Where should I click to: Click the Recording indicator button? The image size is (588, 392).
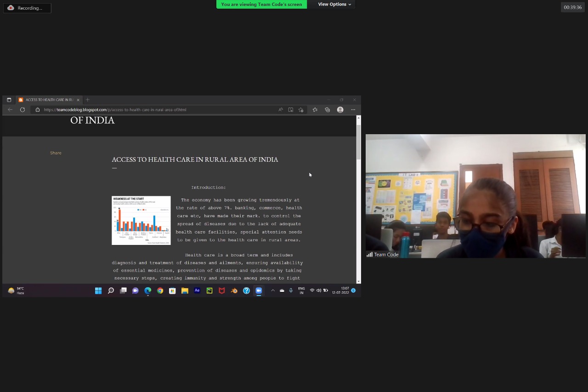(x=27, y=8)
